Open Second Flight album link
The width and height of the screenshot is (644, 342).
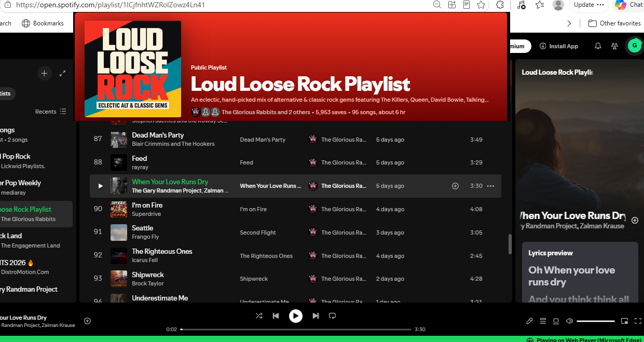pyautogui.click(x=258, y=232)
